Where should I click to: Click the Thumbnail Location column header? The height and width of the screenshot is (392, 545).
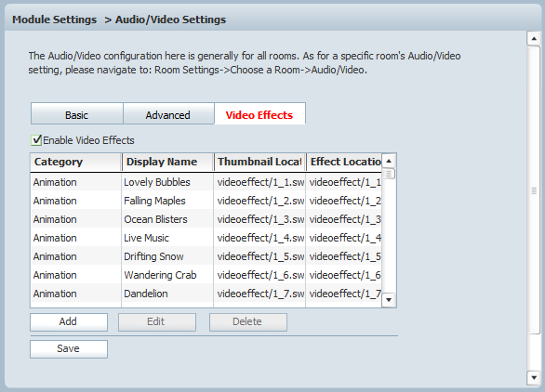259,163
